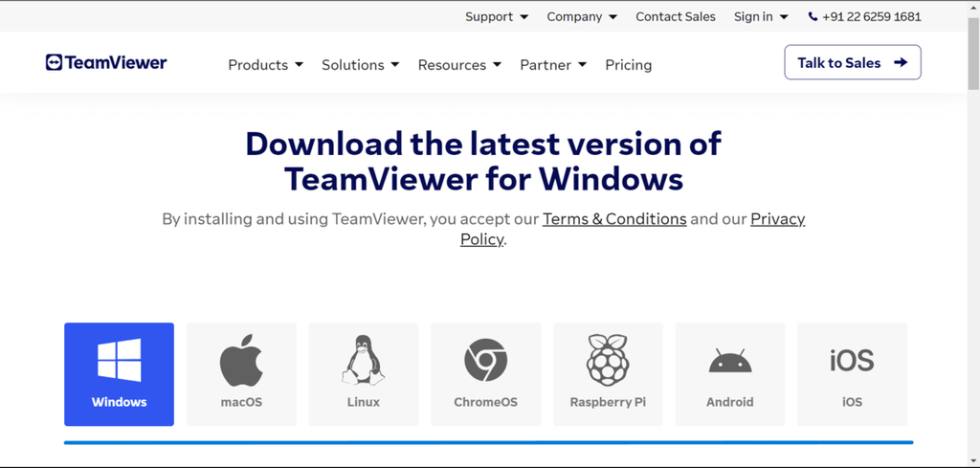Click the 'Raspberry Pi' tab label

coord(608,402)
